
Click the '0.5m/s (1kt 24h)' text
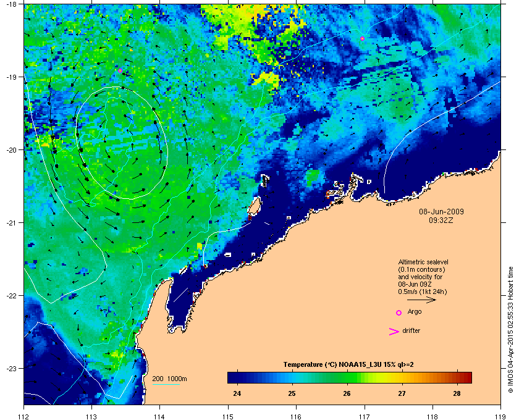423,292
